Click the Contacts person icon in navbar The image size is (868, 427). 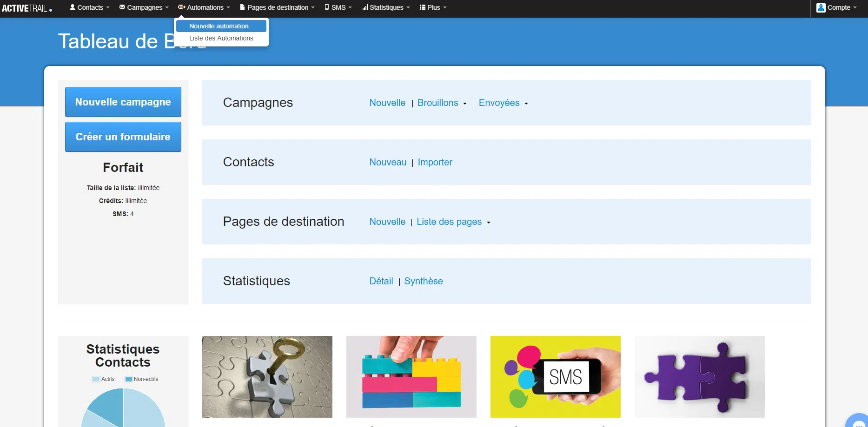click(73, 7)
